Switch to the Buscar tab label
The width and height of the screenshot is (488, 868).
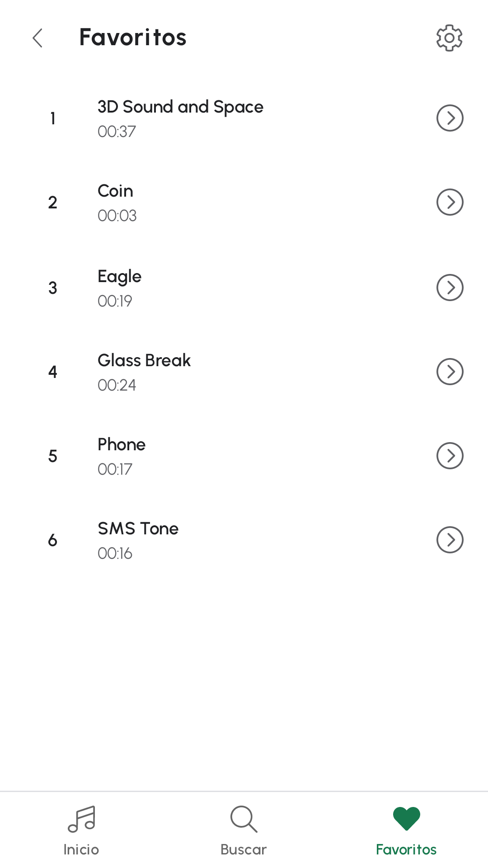click(244, 850)
